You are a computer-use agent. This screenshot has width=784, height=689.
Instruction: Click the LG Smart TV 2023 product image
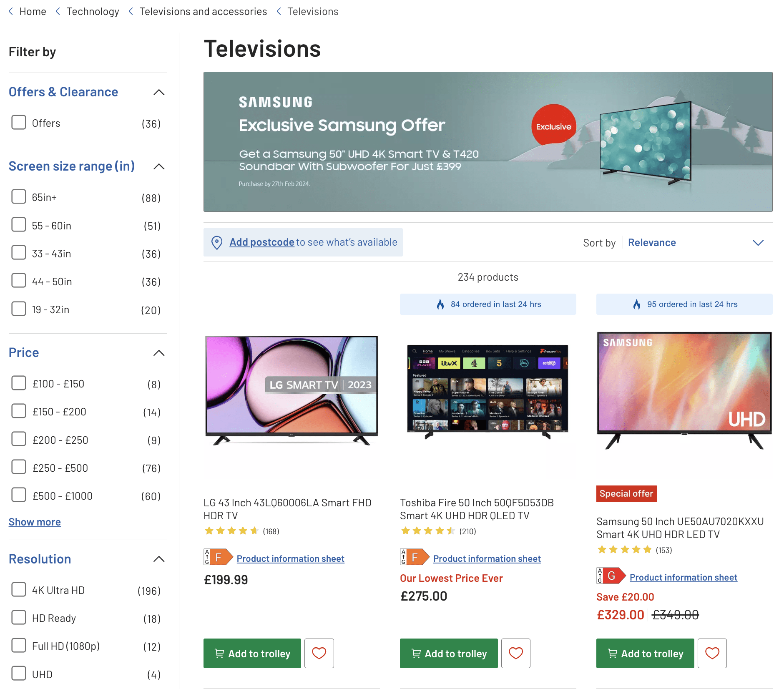pos(291,390)
